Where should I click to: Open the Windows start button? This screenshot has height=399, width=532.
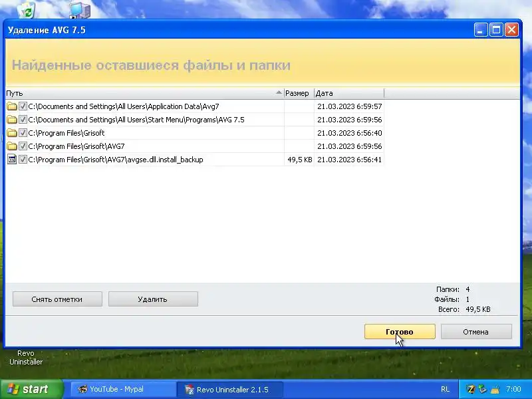(x=31, y=389)
